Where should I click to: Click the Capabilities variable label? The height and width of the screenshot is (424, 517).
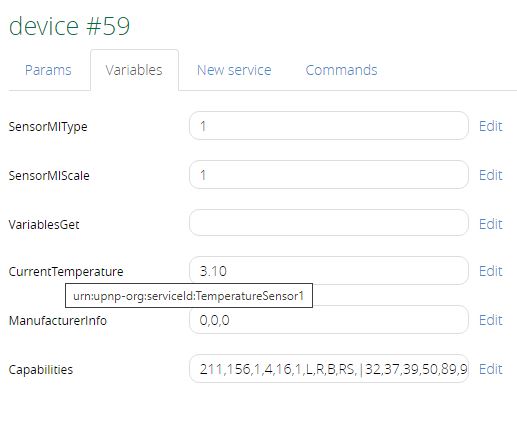(41, 370)
